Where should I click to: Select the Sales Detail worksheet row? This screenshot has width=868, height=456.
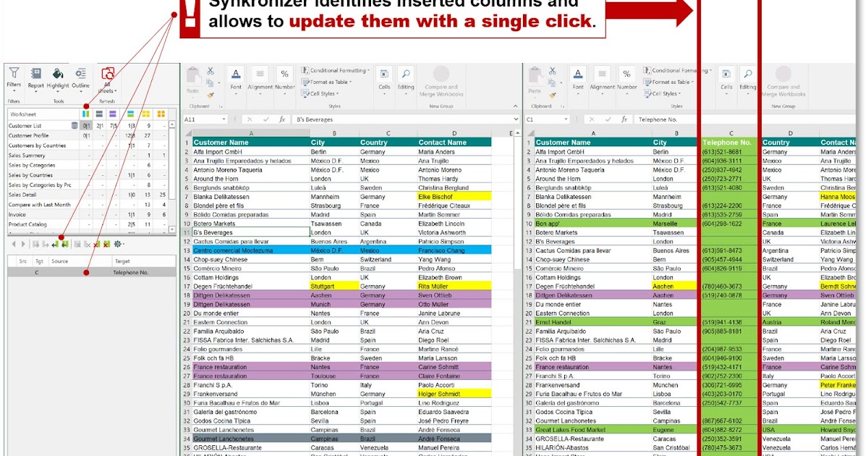click(87, 195)
